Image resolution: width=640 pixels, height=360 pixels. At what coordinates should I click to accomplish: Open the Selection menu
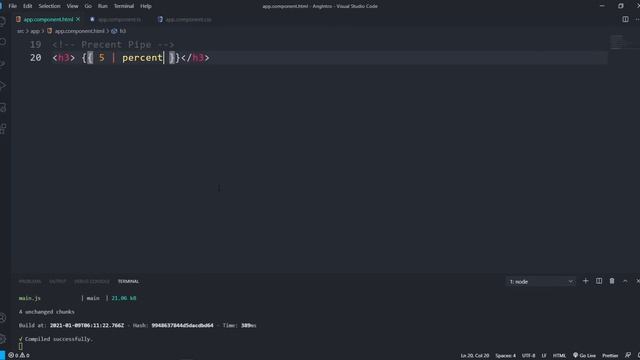coord(49,6)
